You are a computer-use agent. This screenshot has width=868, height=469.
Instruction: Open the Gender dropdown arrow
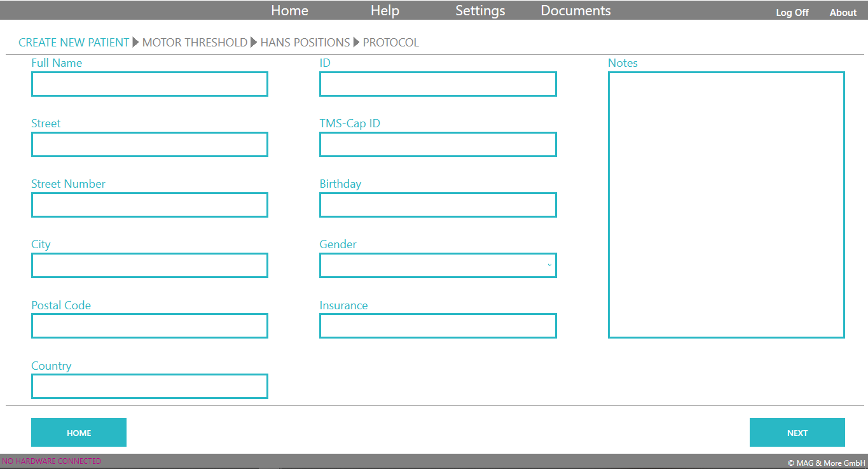click(549, 265)
